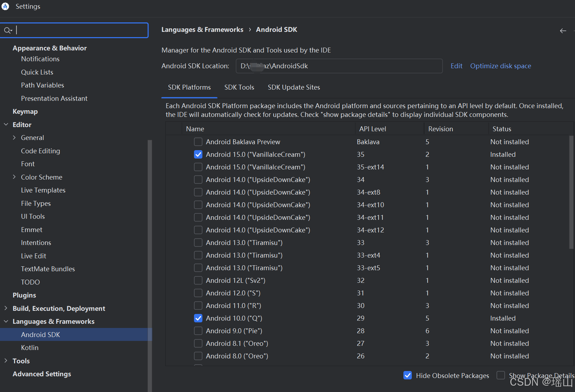
Task: Click the SDK table vertical scrollbar
Action: tap(571, 192)
